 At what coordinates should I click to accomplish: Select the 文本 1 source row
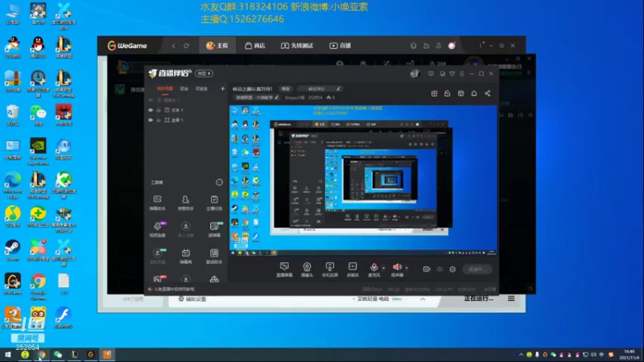pyautogui.click(x=187, y=110)
